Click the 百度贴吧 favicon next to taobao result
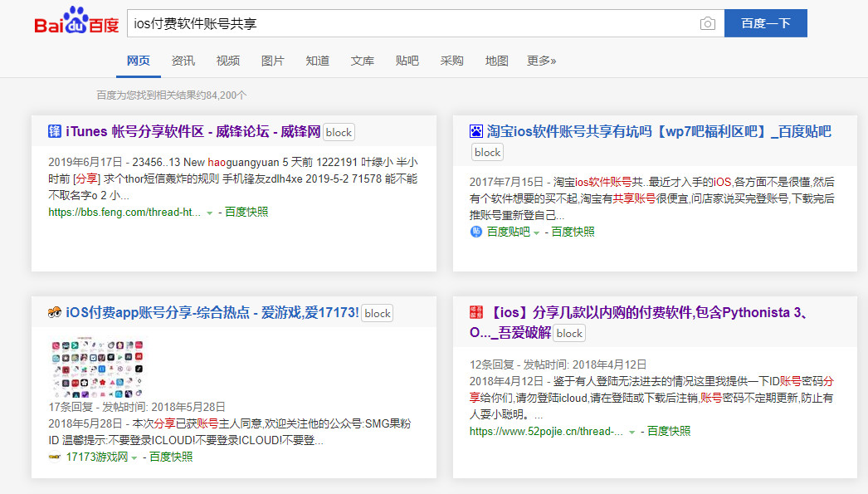The image size is (868, 494). tap(475, 131)
